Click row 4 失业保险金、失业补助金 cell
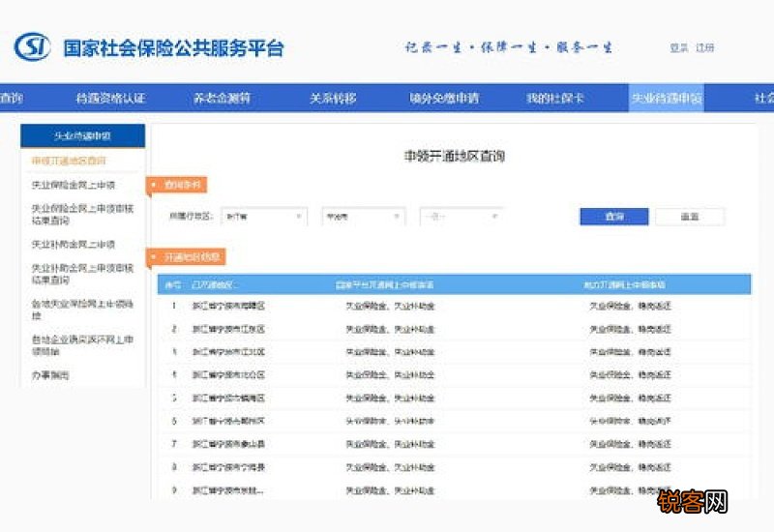Viewport: 774px width, 532px height. [x=390, y=375]
